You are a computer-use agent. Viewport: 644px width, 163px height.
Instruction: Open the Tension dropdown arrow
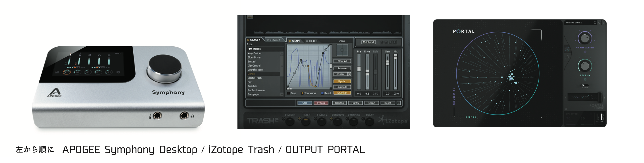(x=349, y=74)
